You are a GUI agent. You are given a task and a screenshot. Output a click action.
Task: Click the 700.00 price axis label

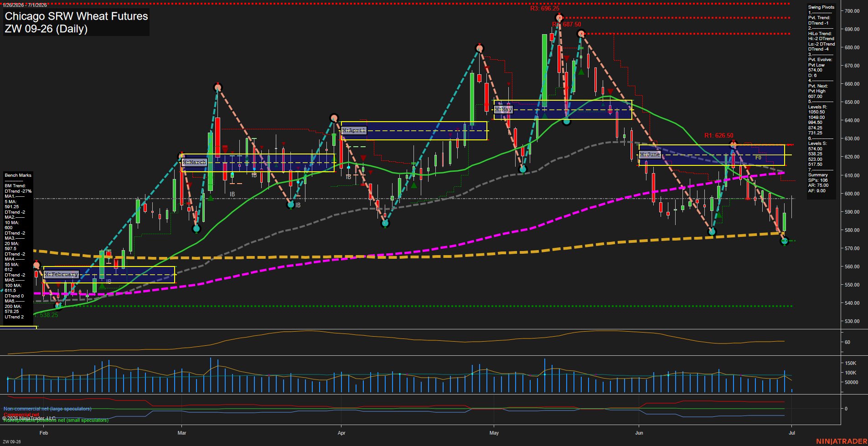[852, 11]
